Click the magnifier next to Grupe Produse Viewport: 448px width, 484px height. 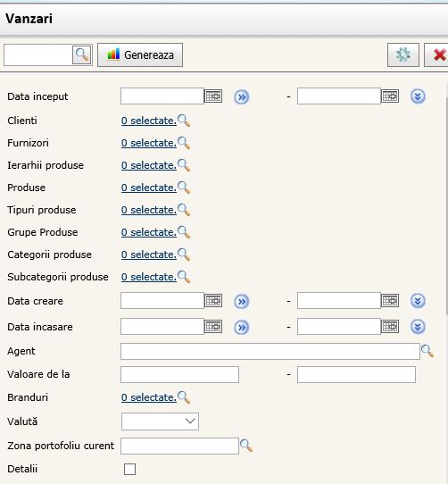point(184,232)
